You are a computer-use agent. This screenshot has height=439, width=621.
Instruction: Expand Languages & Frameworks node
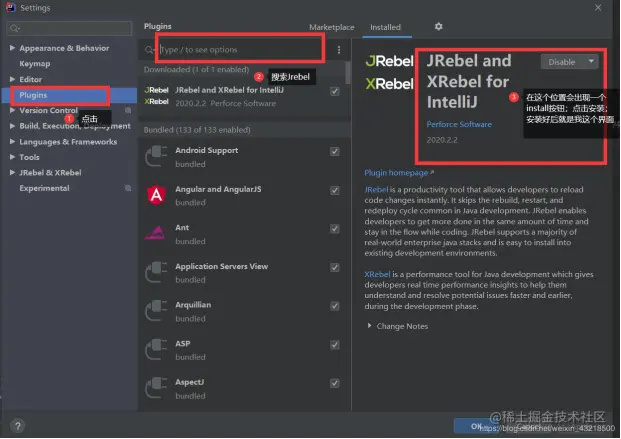[12, 141]
